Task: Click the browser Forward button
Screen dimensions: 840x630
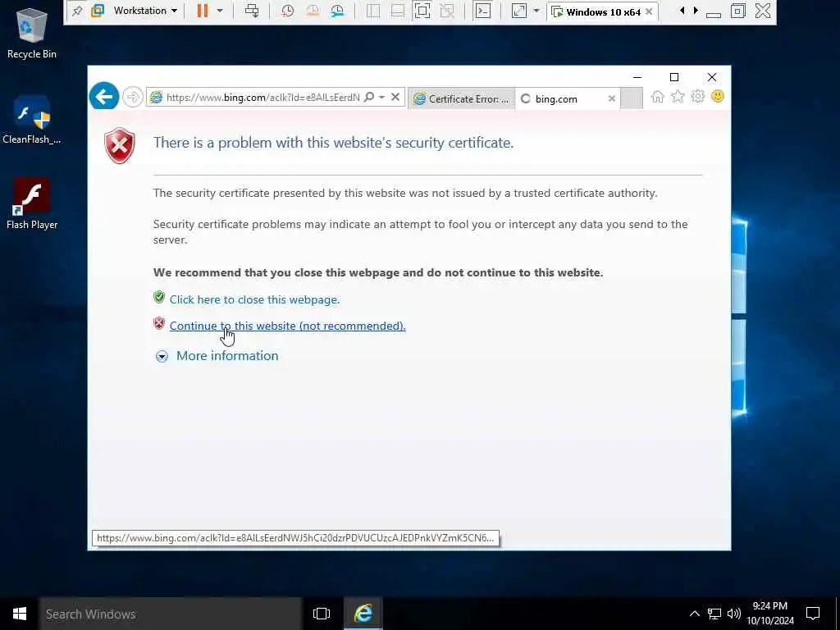Action: [x=132, y=97]
